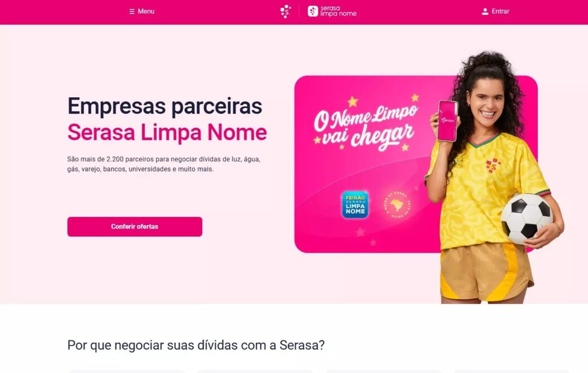
Task: Click the Serasa S logo icon
Action: 286,11
